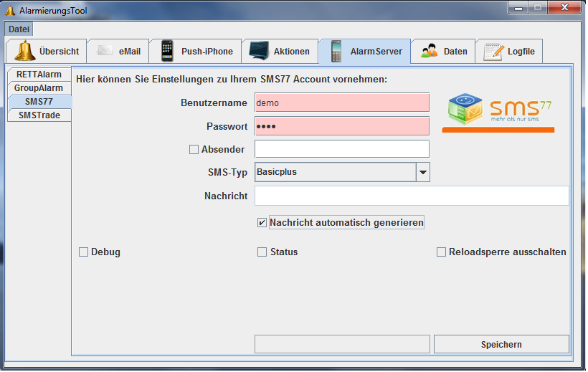The width and height of the screenshot is (588, 372).
Task: Open the Datei menu
Action: tap(19, 29)
